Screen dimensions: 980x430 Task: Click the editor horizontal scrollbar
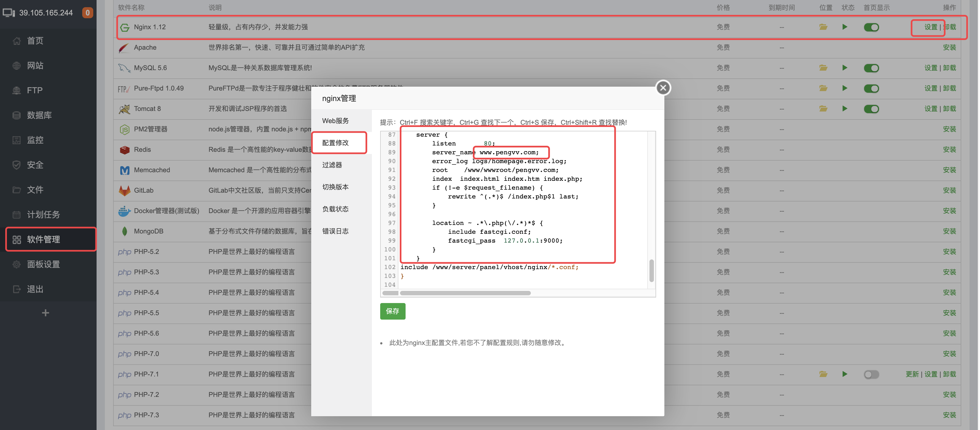pyautogui.click(x=465, y=293)
